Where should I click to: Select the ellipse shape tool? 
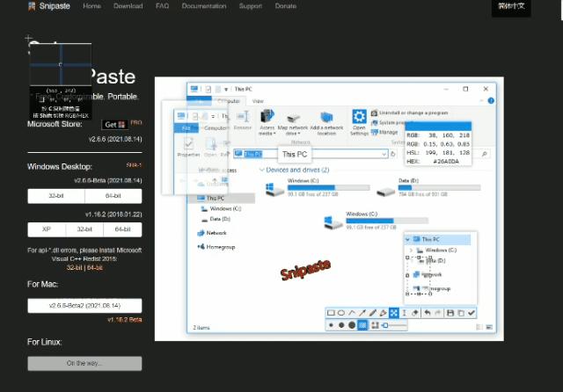pyautogui.click(x=341, y=313)
